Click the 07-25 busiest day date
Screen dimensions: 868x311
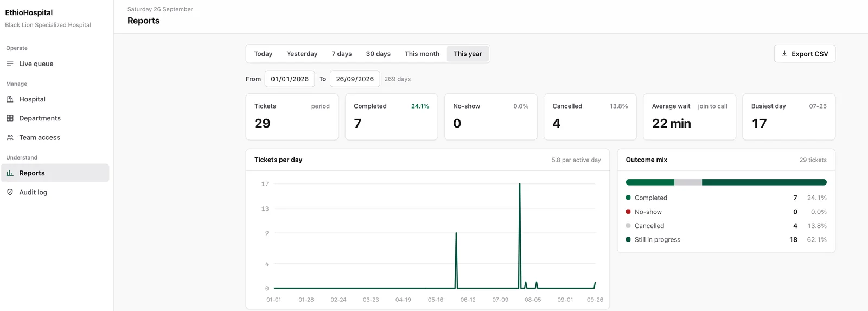click(818, 106)
